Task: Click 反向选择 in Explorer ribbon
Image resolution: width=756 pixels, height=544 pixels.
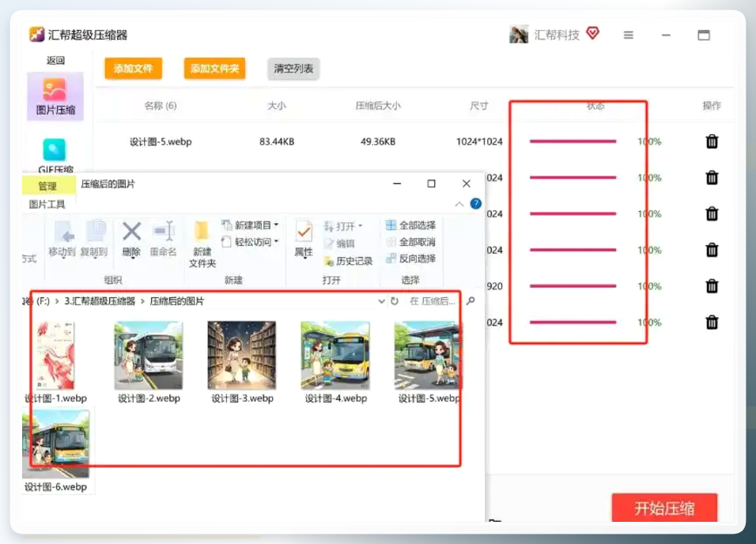Action: coord(410,259)
